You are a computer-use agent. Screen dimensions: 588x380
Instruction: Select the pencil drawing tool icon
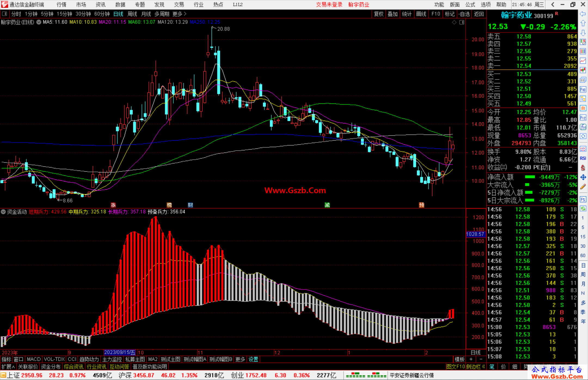583,187
